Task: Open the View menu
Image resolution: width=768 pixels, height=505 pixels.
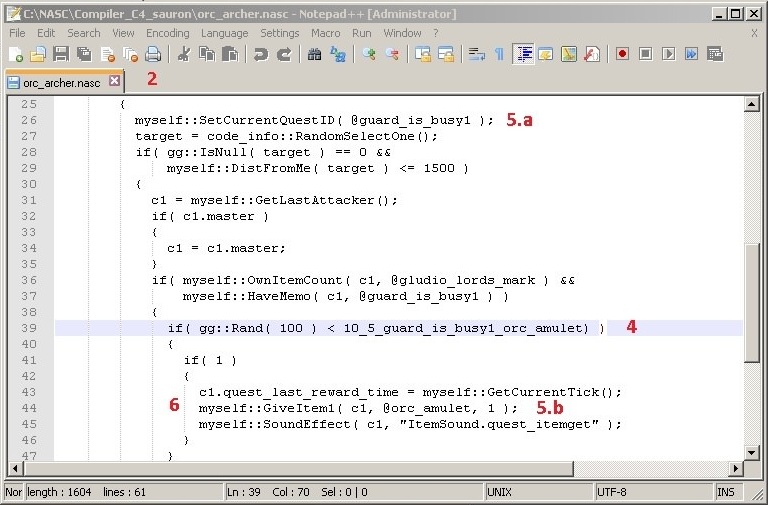Action: tap(123, 33)
